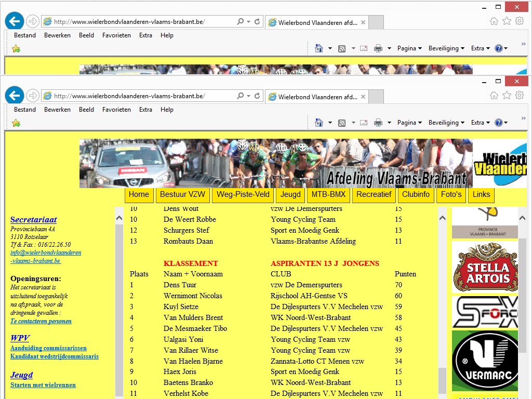Screen dimensions: 532x399
Task: Click the back arrow in the front browser window
Action: [15, 96]
